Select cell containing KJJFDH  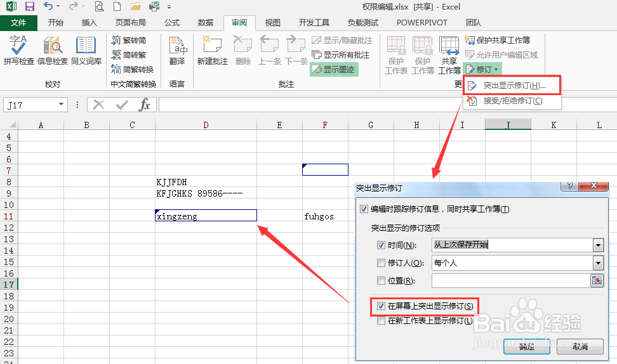206,181
